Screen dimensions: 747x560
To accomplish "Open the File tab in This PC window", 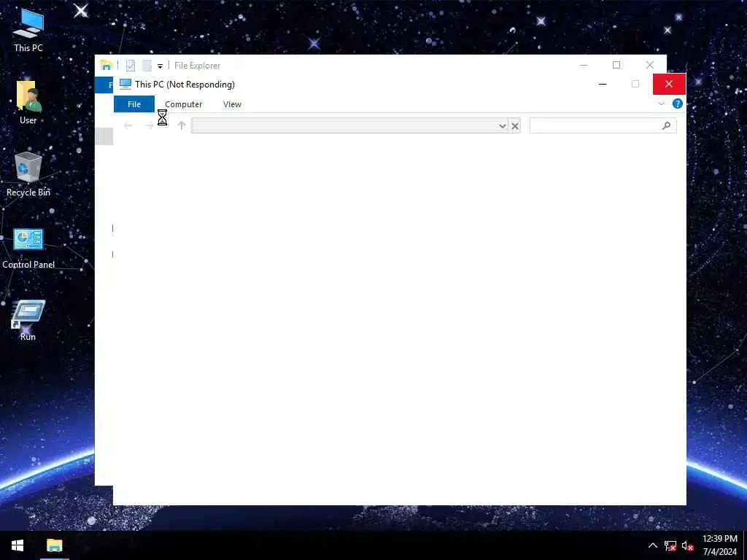I will (134, 104).
